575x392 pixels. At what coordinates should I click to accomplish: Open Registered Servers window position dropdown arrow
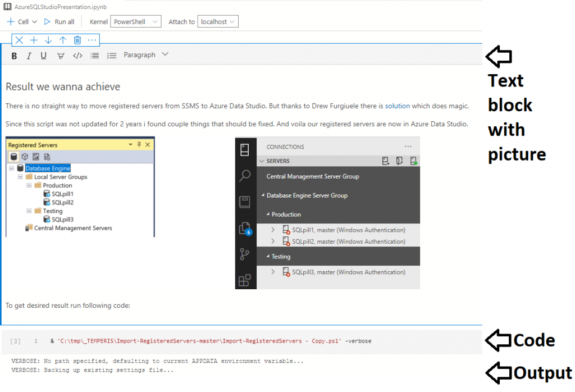pyautogui.click(x=130, y=144)
